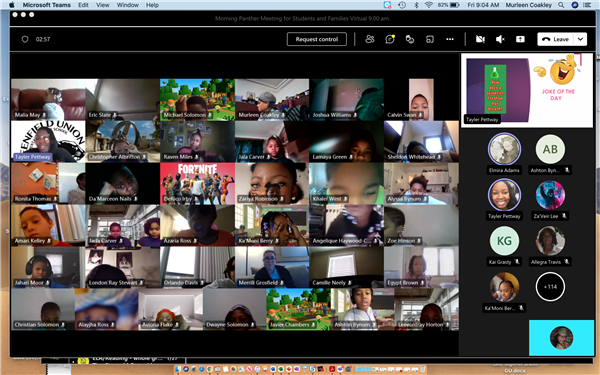Screen dimensions: 600x375
Task: Open the +114 more participants overflow
Action: pos(550,287)
